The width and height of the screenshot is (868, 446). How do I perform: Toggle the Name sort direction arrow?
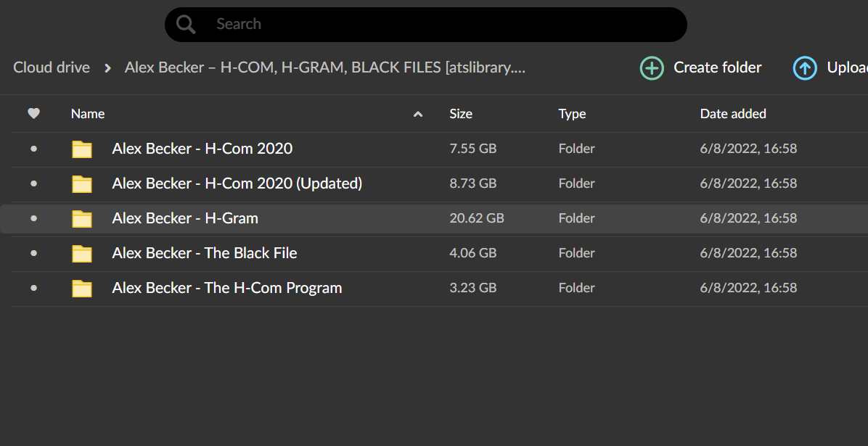418,114
